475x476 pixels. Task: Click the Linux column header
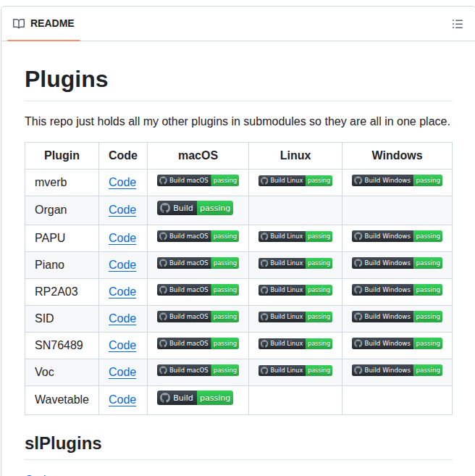pos(295,156)
